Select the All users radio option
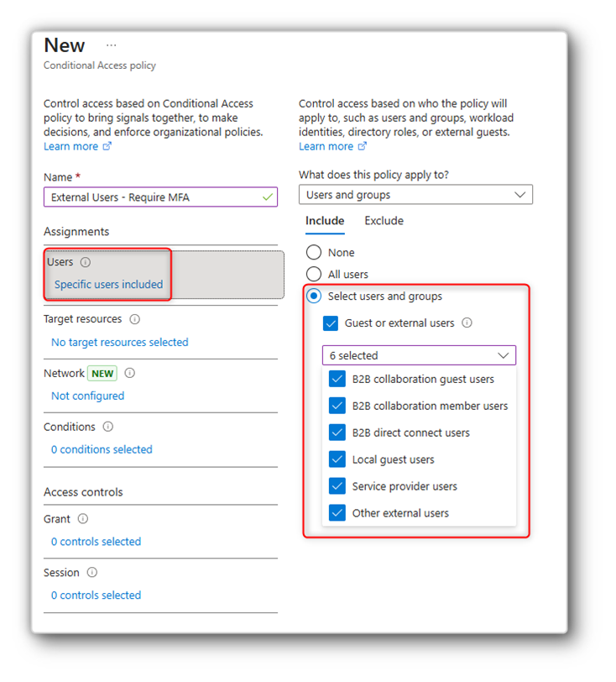The height and width of the screenshot is (682, 616). point(314,275)
